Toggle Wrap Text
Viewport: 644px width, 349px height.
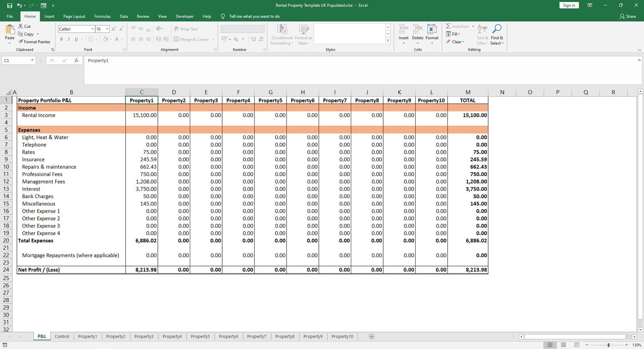tap(186, 29)
